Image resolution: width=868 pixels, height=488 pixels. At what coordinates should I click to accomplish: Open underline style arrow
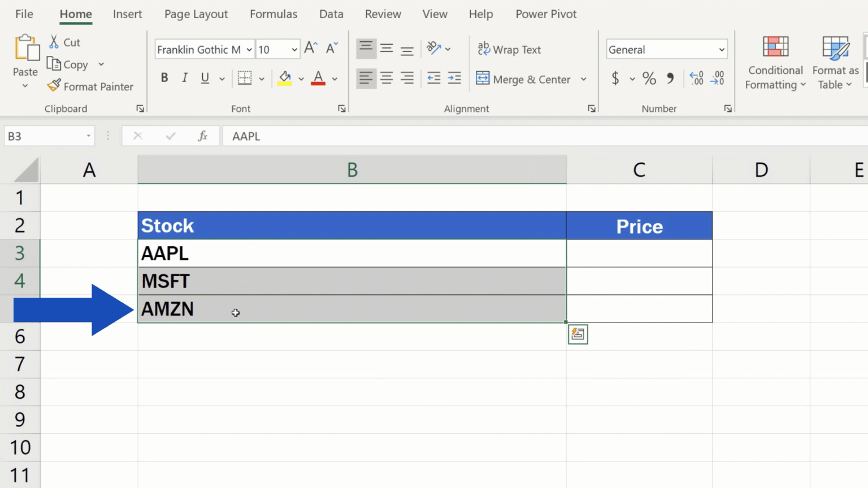[222, 79]
